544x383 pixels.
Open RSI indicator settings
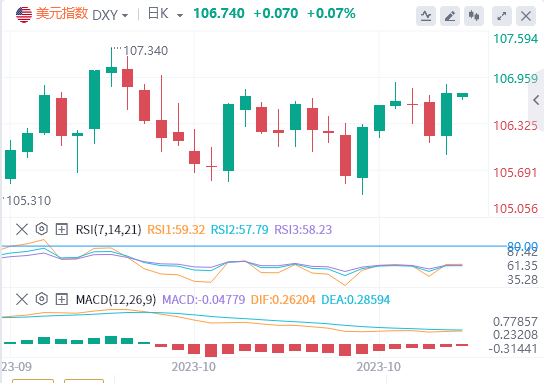42,229
